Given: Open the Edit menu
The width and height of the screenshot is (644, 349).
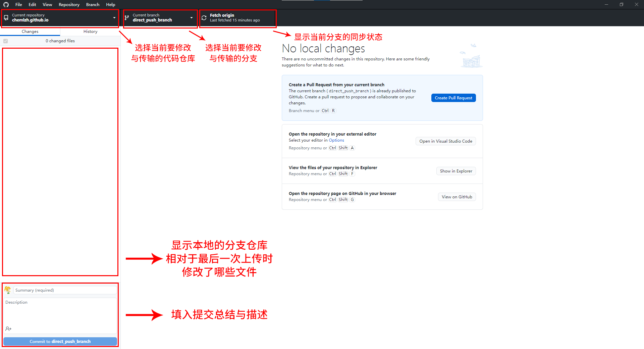Looking at the screenshot, I should [x=32, y=5].
